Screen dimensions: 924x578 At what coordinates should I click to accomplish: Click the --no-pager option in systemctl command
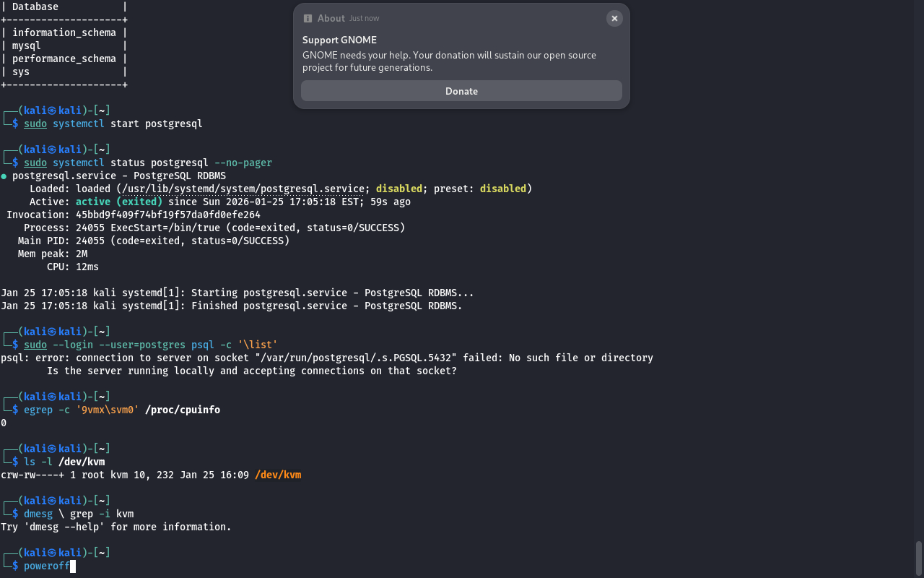[243, 163]
